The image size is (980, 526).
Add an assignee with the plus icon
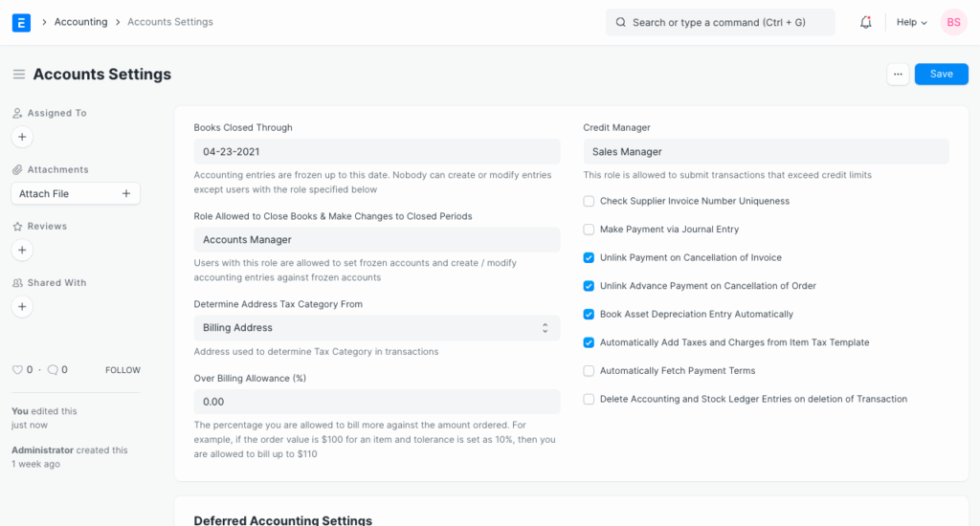(x=22, y=137)
